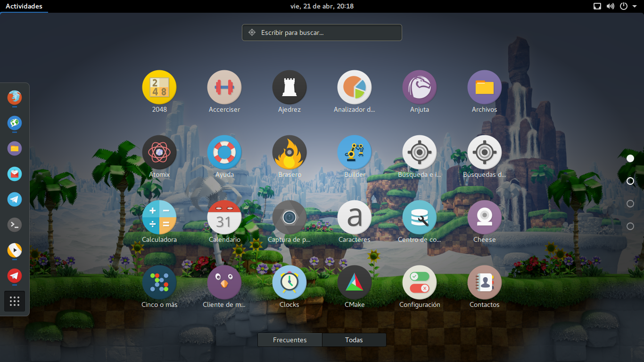Click the Actividades button

pos(24,6)
